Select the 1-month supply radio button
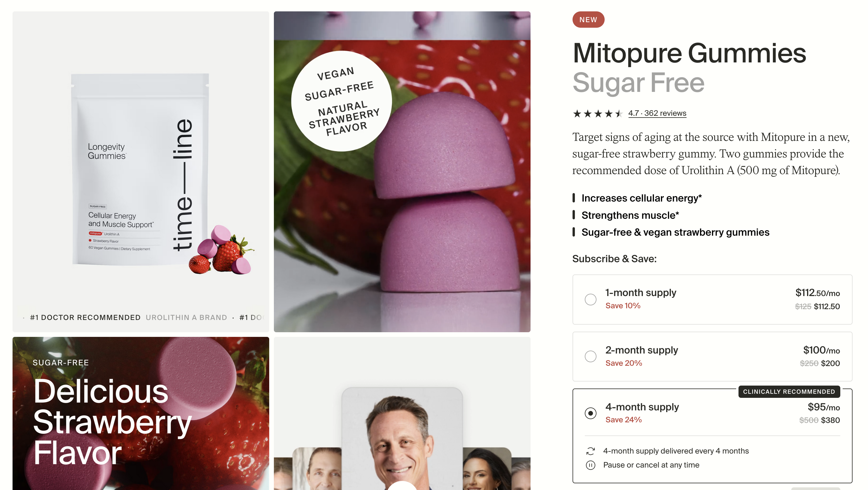868x490 pixels. [590, 299]
